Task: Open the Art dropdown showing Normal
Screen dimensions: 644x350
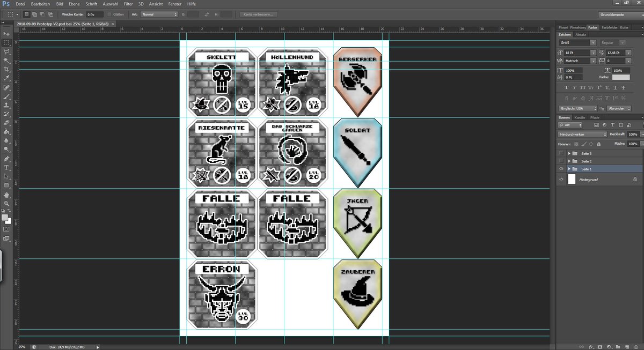Action: (x=159, y=14)
